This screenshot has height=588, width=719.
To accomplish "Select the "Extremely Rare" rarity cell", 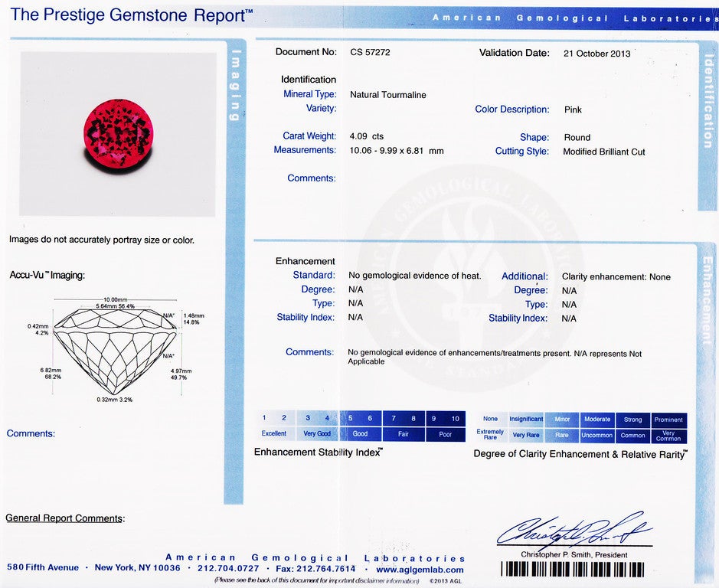I will click(490, 434).
